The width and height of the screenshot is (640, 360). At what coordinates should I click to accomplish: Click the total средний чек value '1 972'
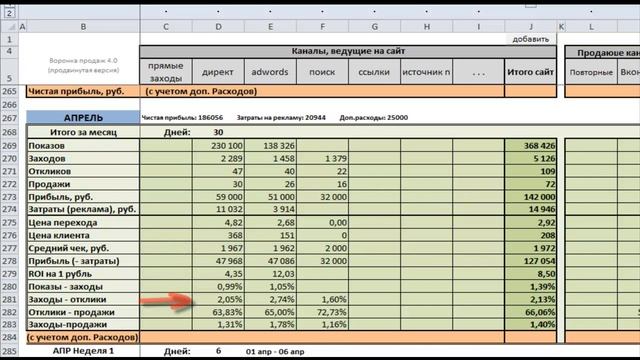click(531, 248)
